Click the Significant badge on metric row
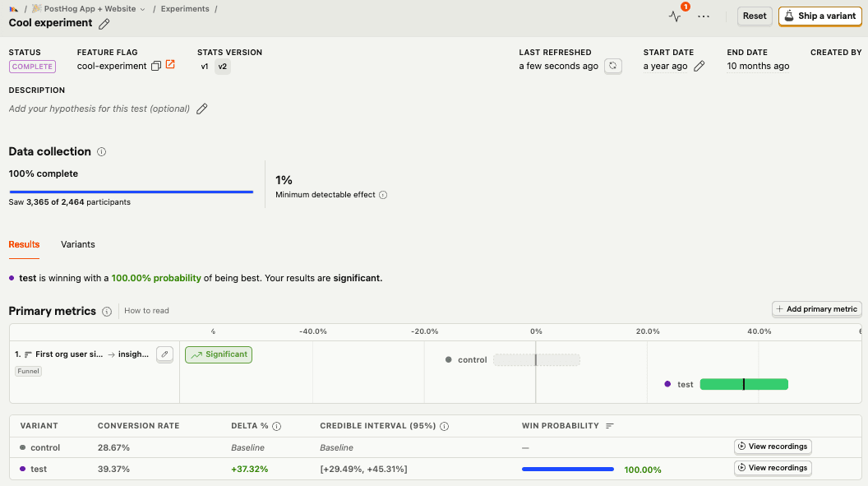Viewport: 868px width, 486px height. (x=219, y=354)
